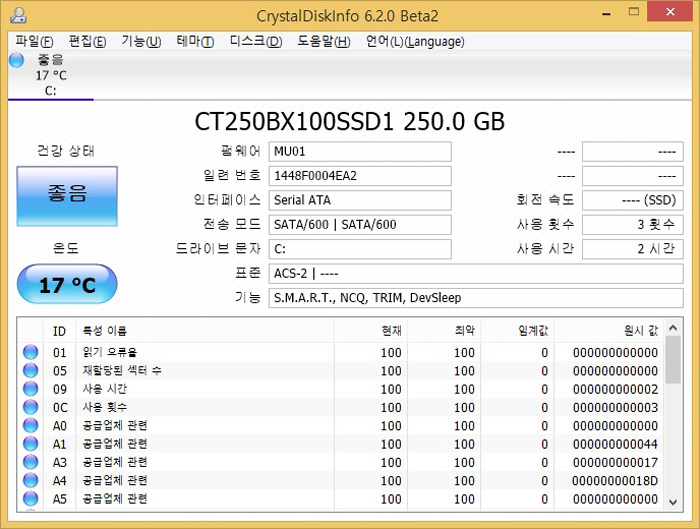Viewport: 700px width, 529px height.
Task: Click the status orb for attribute A5
Action: 30,498
